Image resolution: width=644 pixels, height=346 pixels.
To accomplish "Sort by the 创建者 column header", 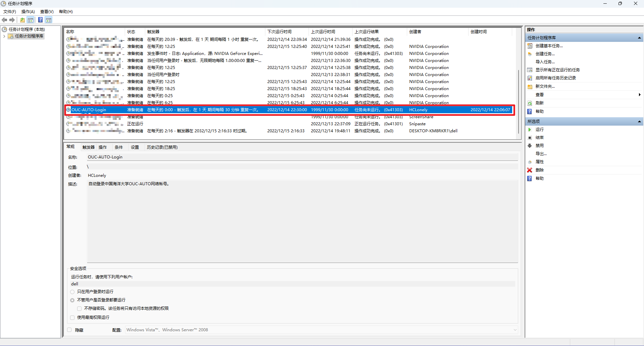I will click(438, 32).
